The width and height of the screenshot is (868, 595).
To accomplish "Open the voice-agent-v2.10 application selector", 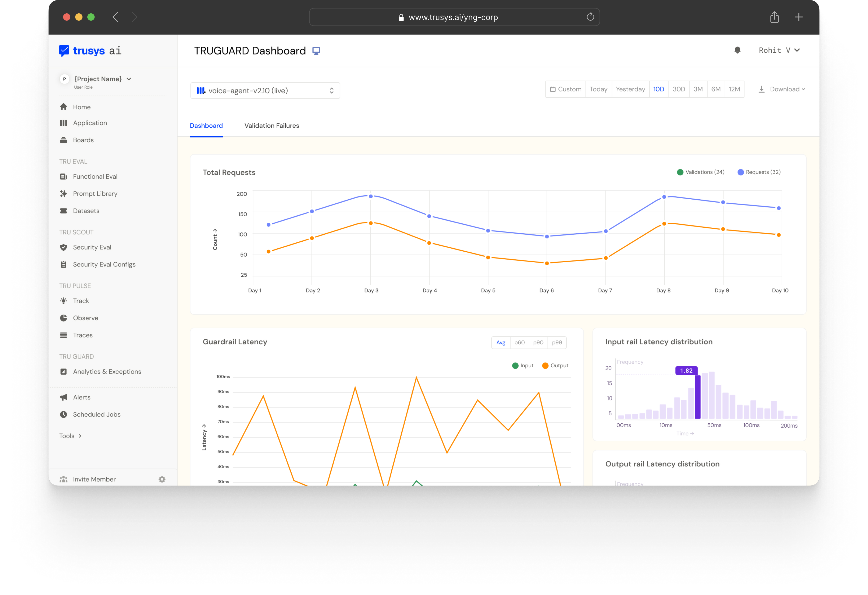I will (265, 90).
